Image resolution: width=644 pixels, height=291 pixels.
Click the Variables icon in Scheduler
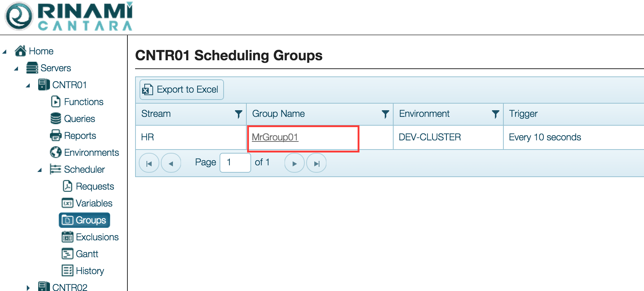[x=67, y=203]
